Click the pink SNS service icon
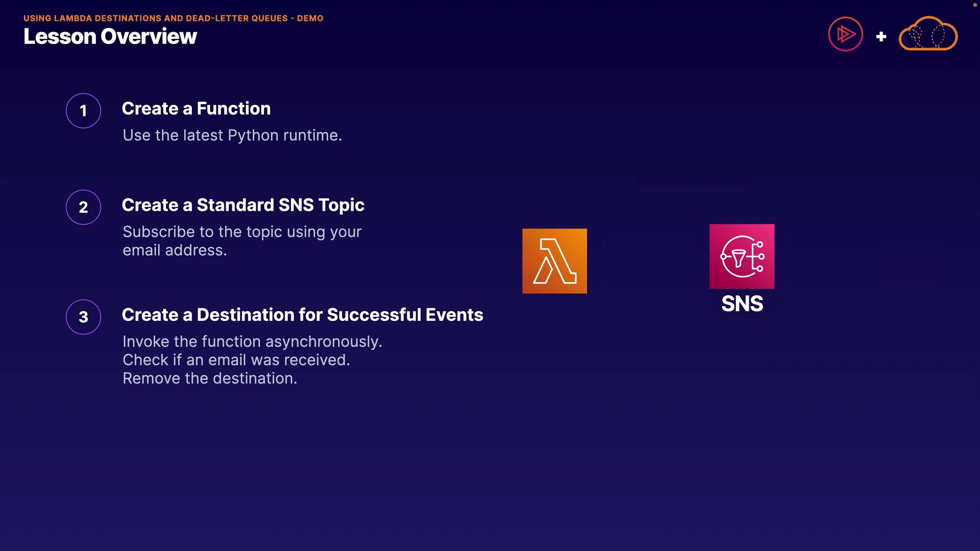980x551 pixels. pos(742,256)
